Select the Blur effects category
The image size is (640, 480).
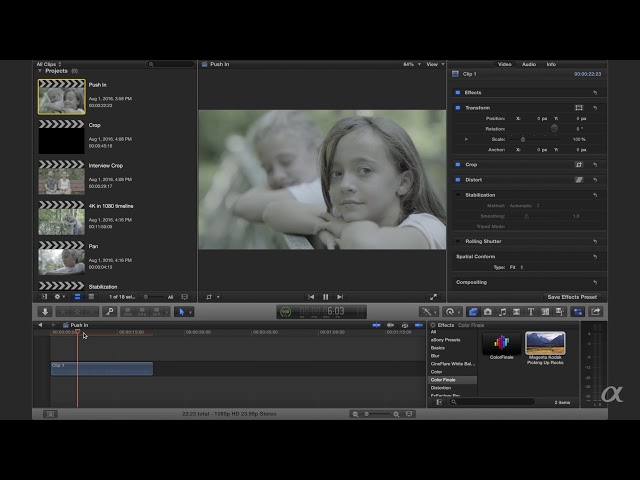(435, 356)
